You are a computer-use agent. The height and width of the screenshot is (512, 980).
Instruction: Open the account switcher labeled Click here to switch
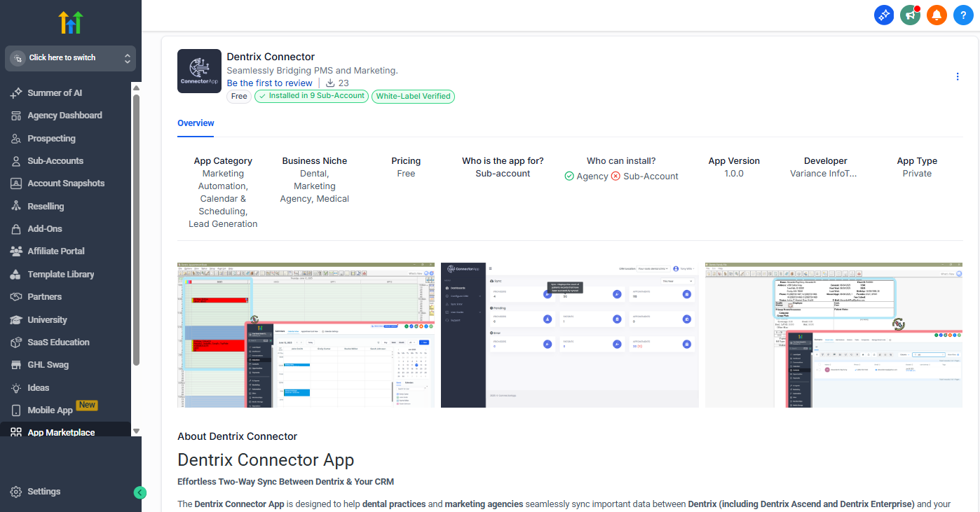tap(70, 58)
